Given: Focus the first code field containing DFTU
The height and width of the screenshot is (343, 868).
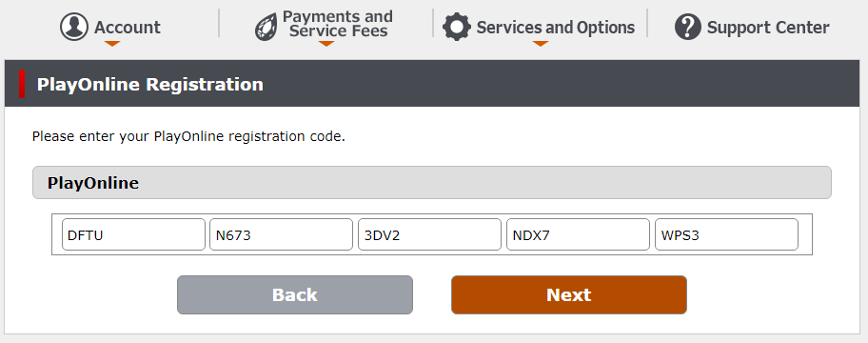Looking at the screenshot, I should click(x=133, y=234).
